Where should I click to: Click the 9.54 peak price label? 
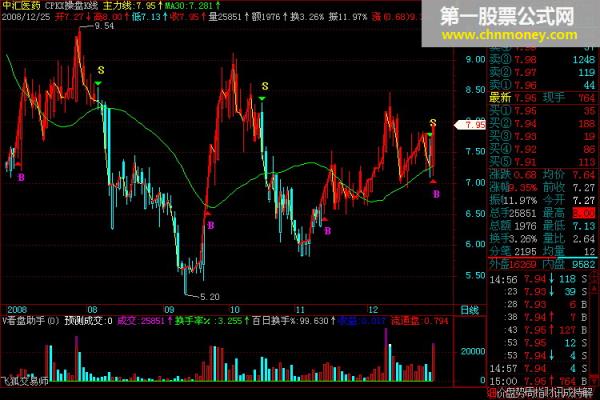coord(104,26)
